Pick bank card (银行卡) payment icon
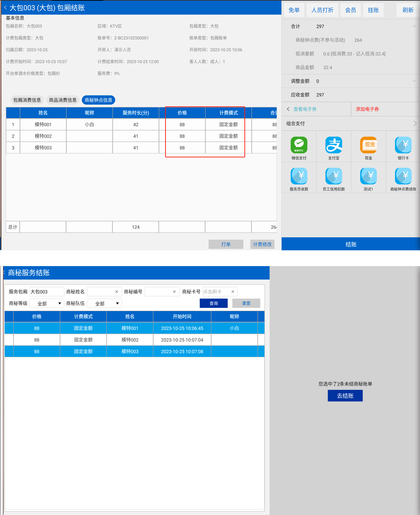The width and height of the screenshot is (420, 515). pyautogui.click(x=403, y=145)
